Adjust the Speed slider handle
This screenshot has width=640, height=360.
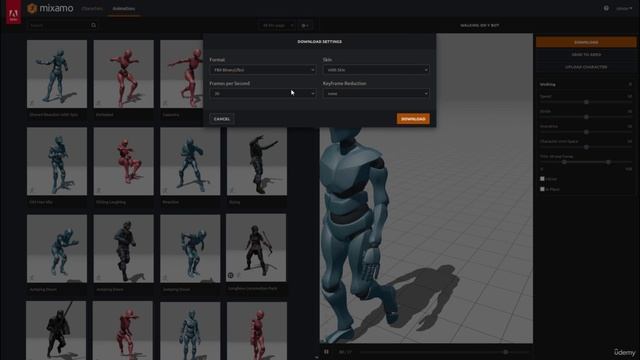586,102
